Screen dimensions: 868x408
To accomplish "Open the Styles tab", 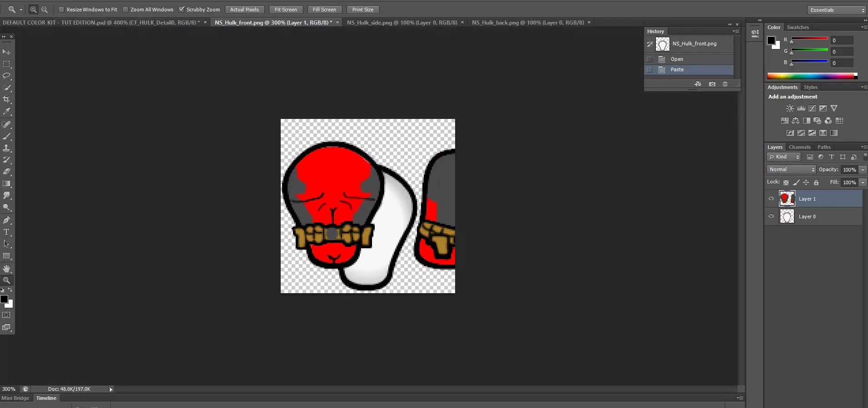I will [x=810, y=87].
